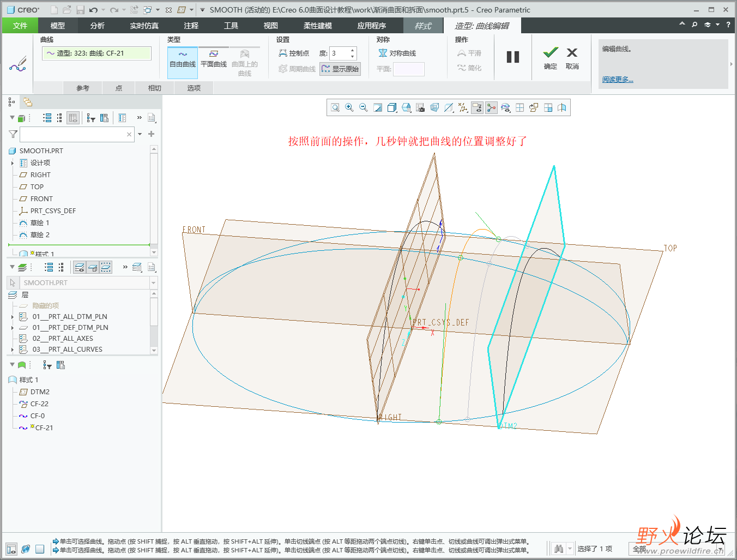
Task: Toggle model tree columns display icon
Action: coord(74,118)
